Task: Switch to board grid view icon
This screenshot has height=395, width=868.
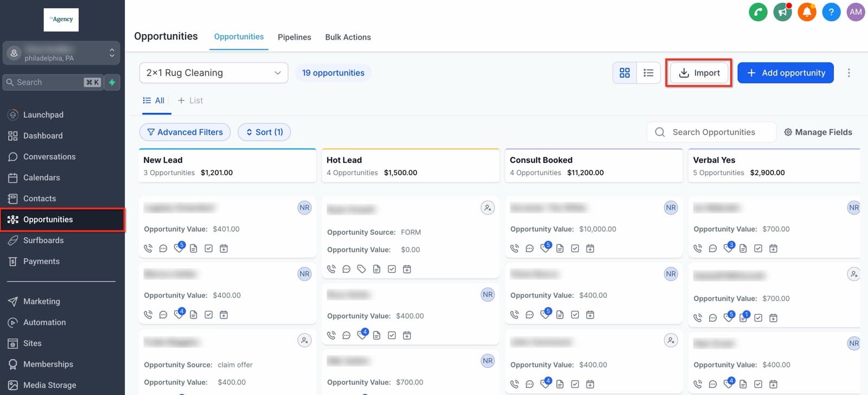Action: click(x=624, y=73)
